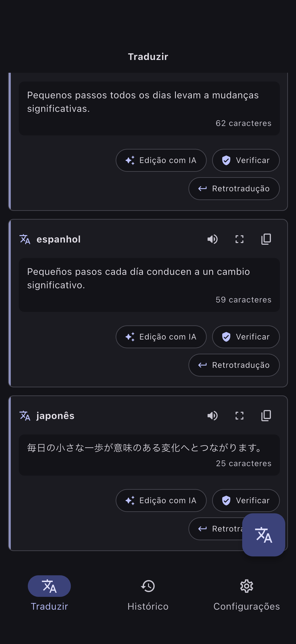Screen dimensions: 296x644
Task: Open japonês translation in fullscreen
Action: (239, 416)
